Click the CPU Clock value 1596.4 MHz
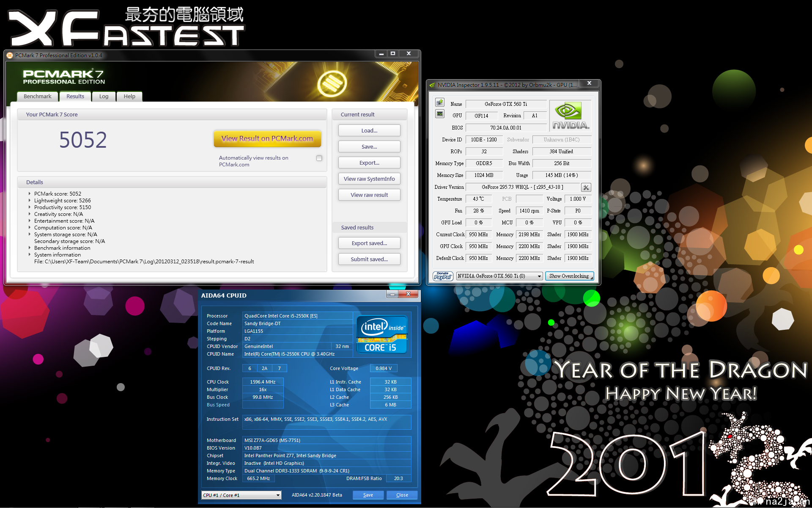This screenshot has height=508, width=812. [263, 382]
